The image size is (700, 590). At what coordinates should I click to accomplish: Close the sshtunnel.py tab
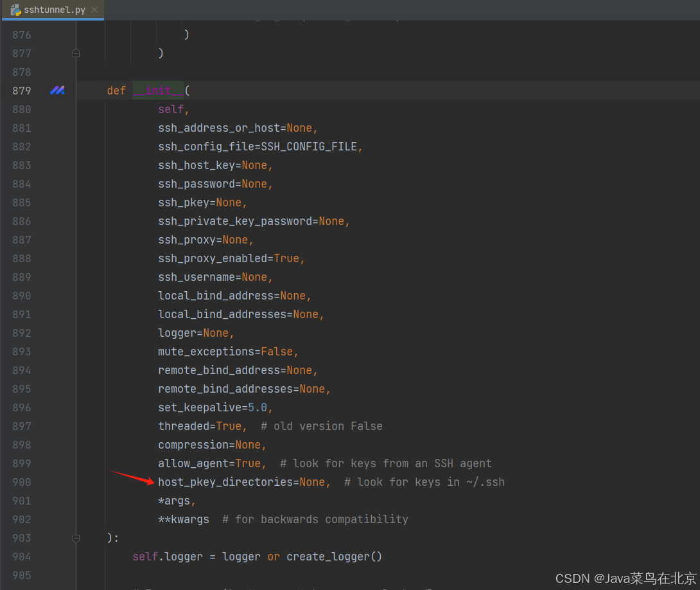[x=94, y=10]
